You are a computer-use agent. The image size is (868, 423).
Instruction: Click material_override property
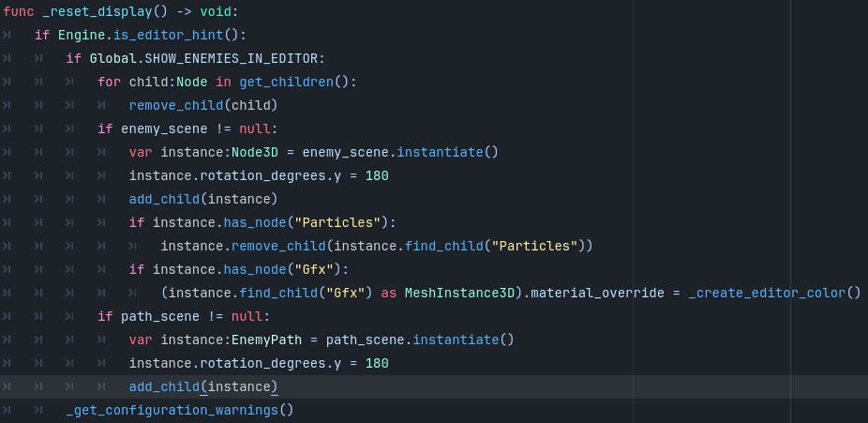point(597,293)
